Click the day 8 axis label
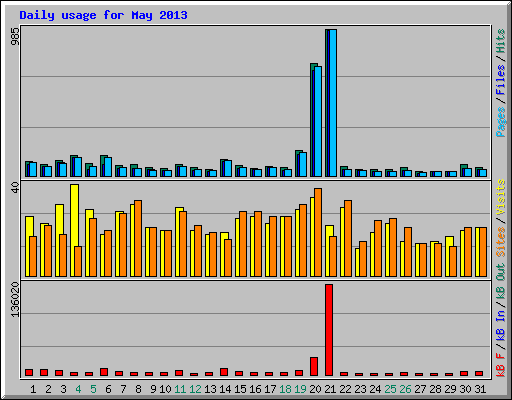The height and width of the screenshot is (400, 512). click(x=138, y=389)
